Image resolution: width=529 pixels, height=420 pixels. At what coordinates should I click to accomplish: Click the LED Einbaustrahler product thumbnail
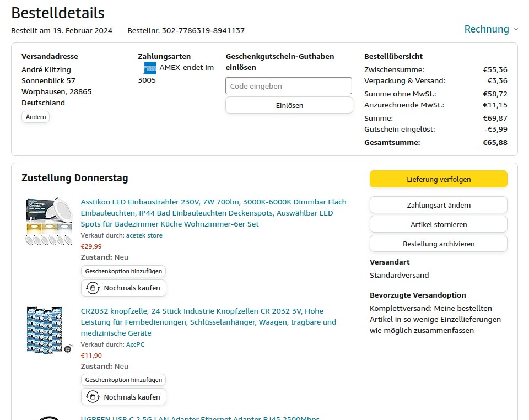tap(49, 222)
